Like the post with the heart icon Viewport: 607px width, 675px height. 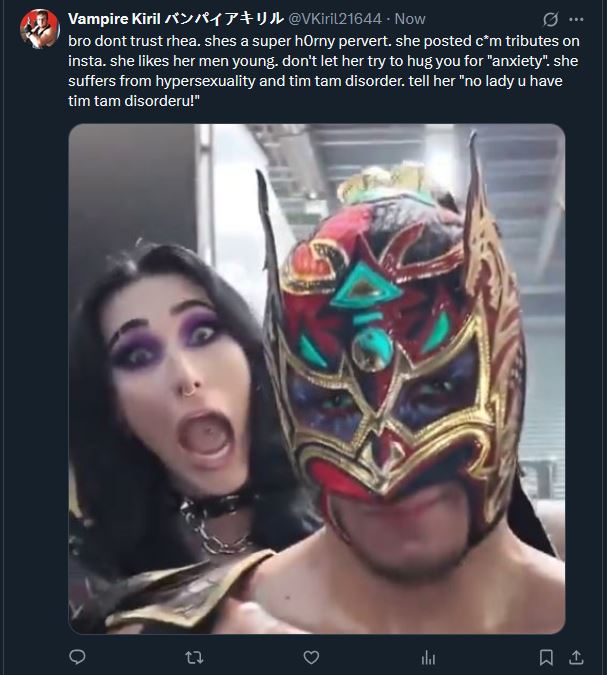311,657
